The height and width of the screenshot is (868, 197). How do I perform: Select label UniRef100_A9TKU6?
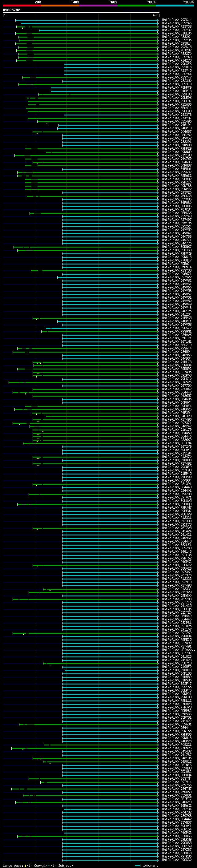[176, 857]
